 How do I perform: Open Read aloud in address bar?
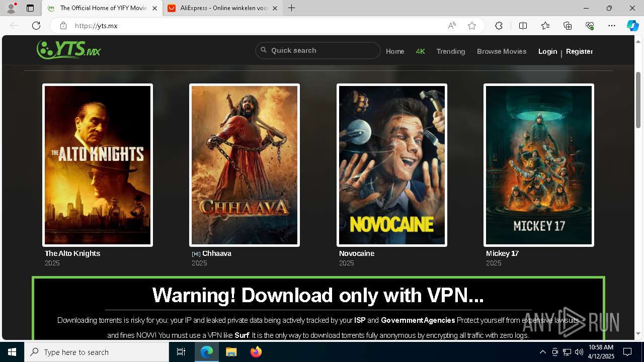[452, 26]
